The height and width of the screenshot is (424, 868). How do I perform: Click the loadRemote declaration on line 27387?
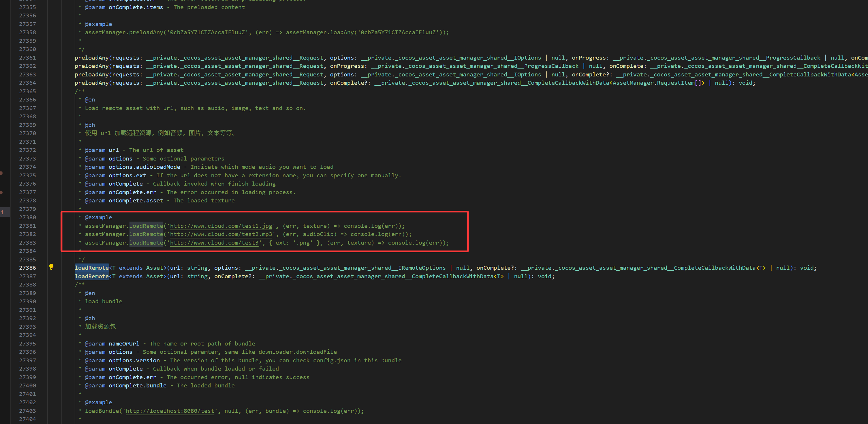(x=91, y=276)
